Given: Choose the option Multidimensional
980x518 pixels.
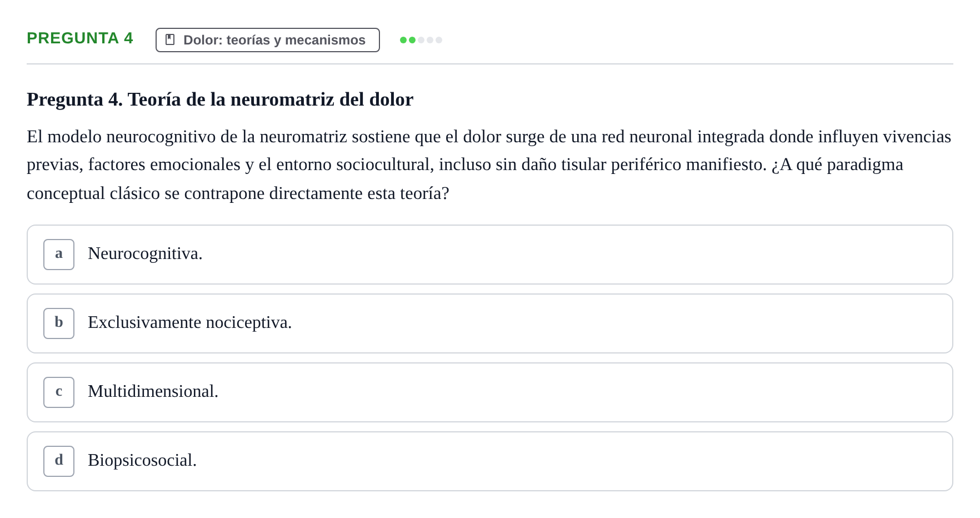Looking at the screenshot, I should 490,392.
